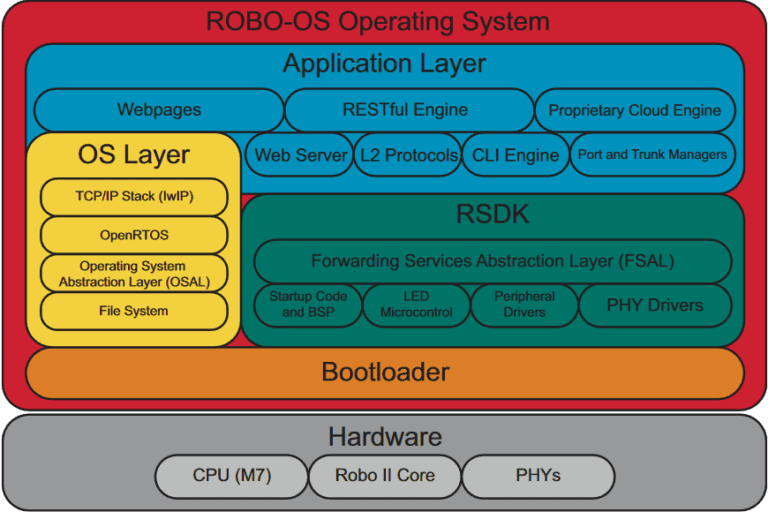Select the CPU (M7) hardware block
The width and height of the screenshot is (768, 512).
pyautogui.click(x=232, y=476)
